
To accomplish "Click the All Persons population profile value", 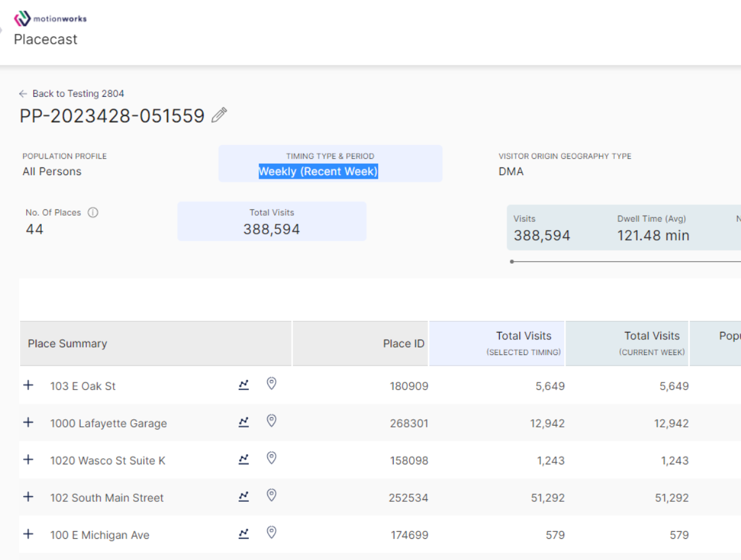I will click(52, 171).
